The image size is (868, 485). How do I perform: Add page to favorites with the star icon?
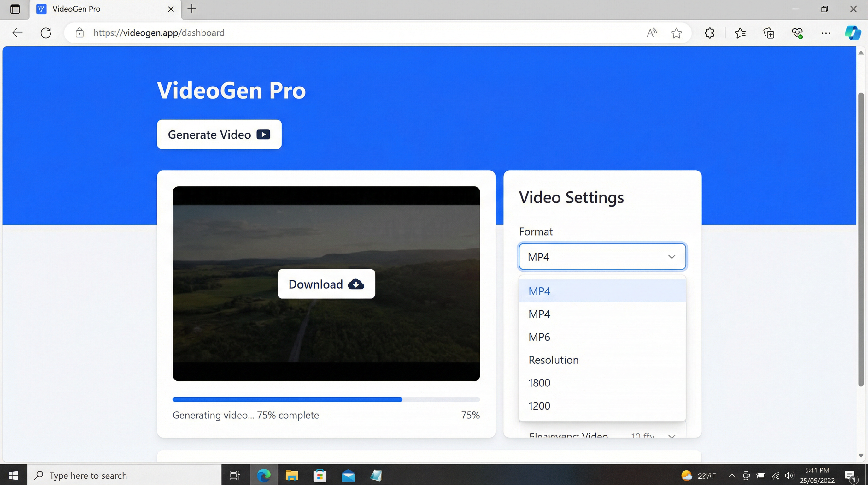676,33
